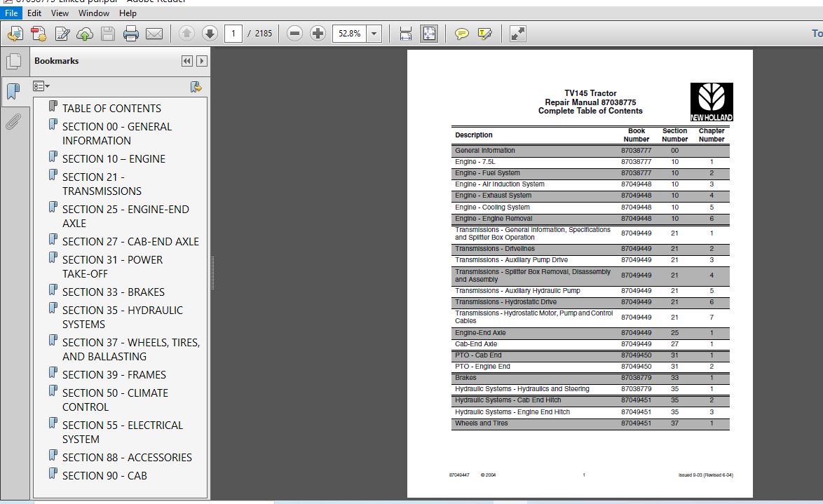823x504 pixels.
Task: Open the Help menu
Action: tap(128, 13)
